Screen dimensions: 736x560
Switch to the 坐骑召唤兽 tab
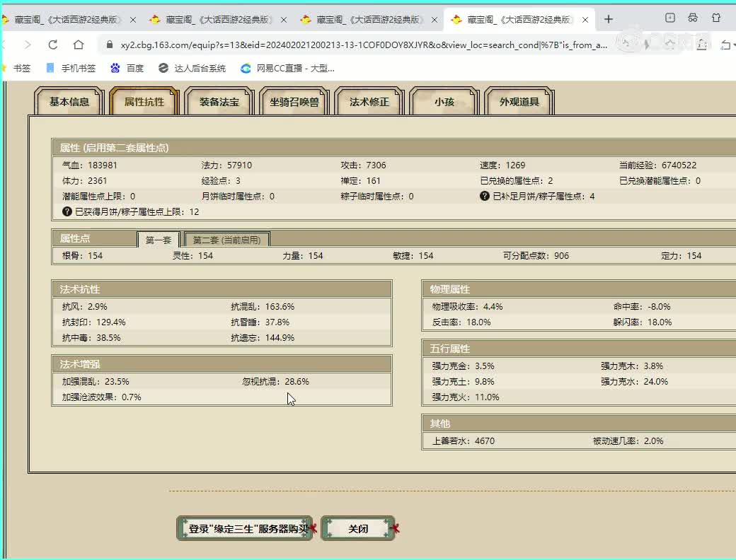[x=294, y=101]
